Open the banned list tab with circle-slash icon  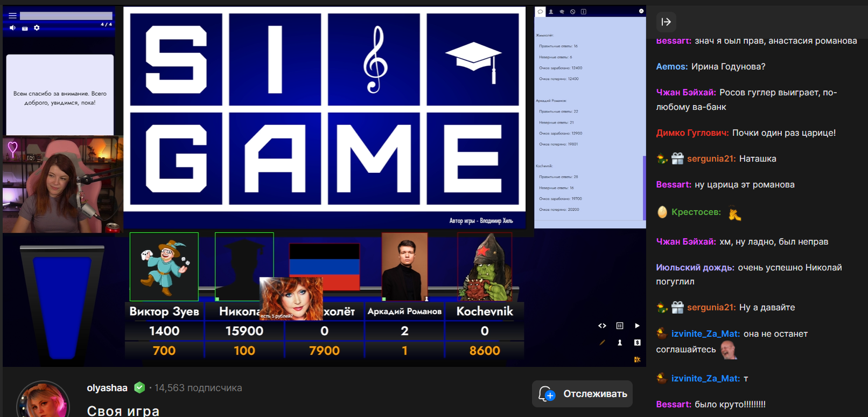[572, 11]
